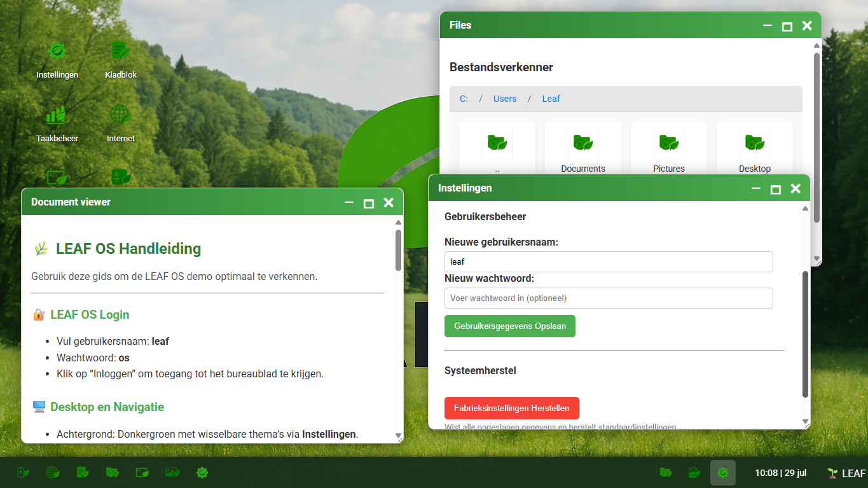Click the Users breadcrumb link
This screenshot has width=868, height=488.
point(505,99)
